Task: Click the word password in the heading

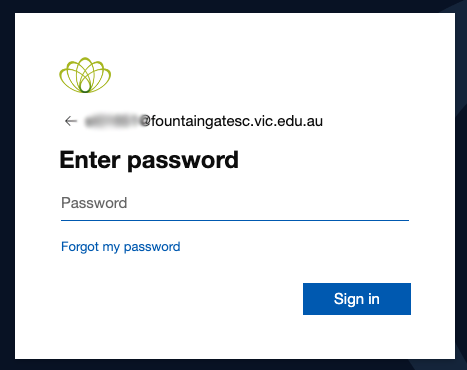Action: (x=183, y=161)
